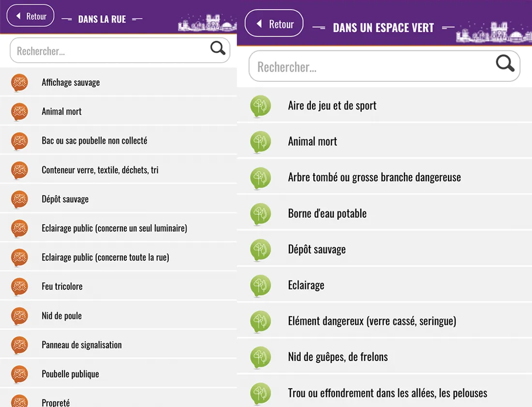Open the Nid de poule report category
Viewport: 532px width, 407px height.
pos(61,315)
